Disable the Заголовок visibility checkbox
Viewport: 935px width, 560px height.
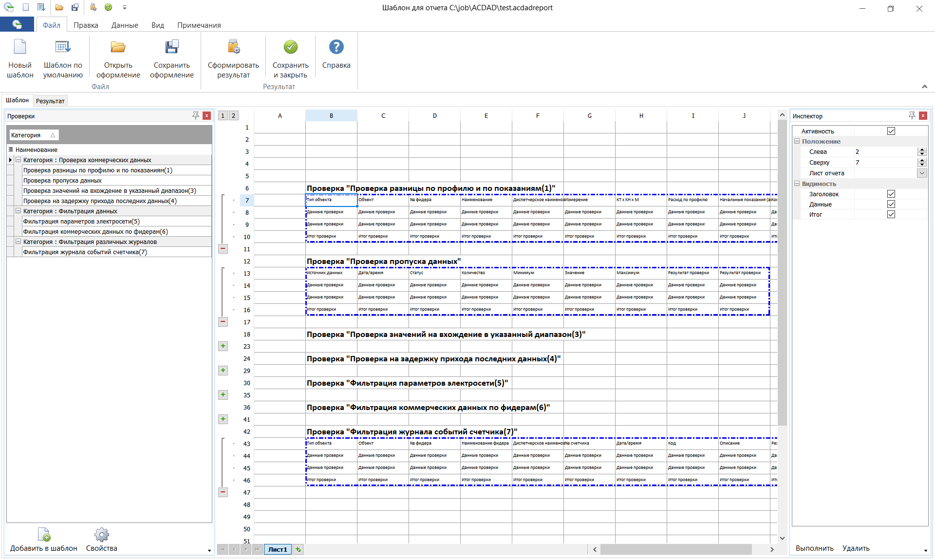point(891,194)
